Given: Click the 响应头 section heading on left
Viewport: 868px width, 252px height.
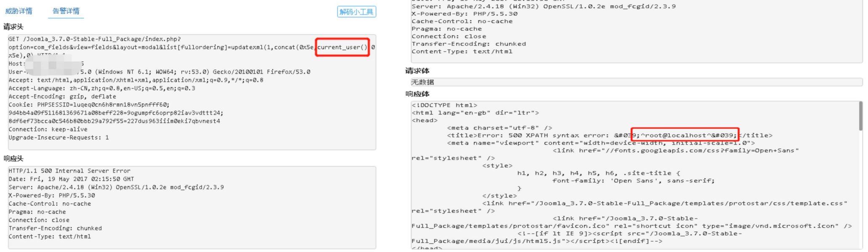Looking at the screenshot, I should point(13,159).
